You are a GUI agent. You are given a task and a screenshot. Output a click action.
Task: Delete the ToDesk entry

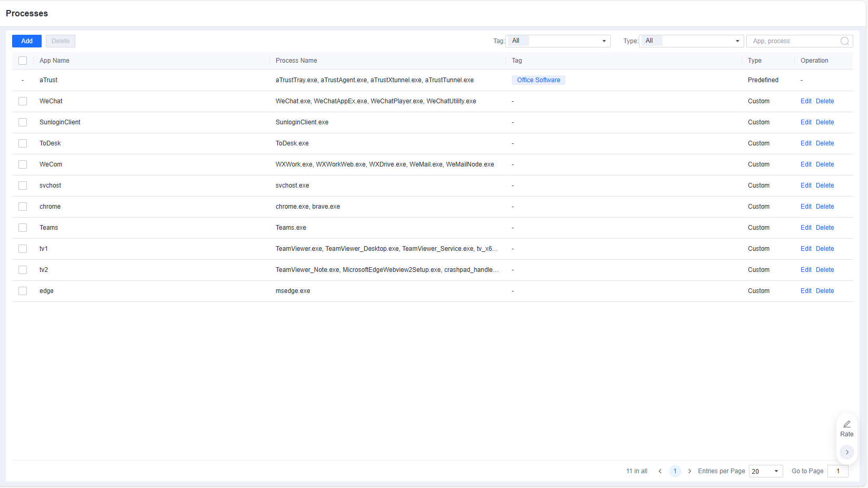pos(825,143)
